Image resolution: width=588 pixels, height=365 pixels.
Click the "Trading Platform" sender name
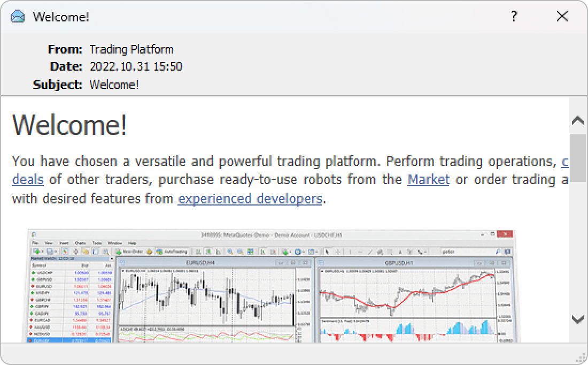pos(131,50)
